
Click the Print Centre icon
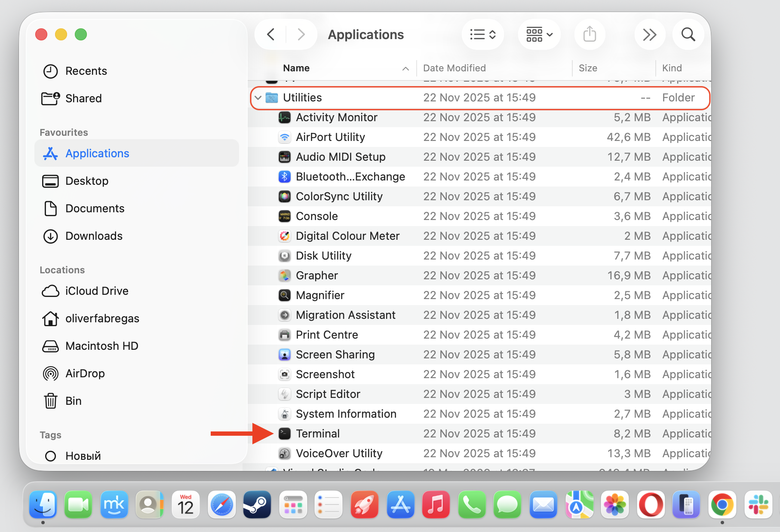click(284, 335)
